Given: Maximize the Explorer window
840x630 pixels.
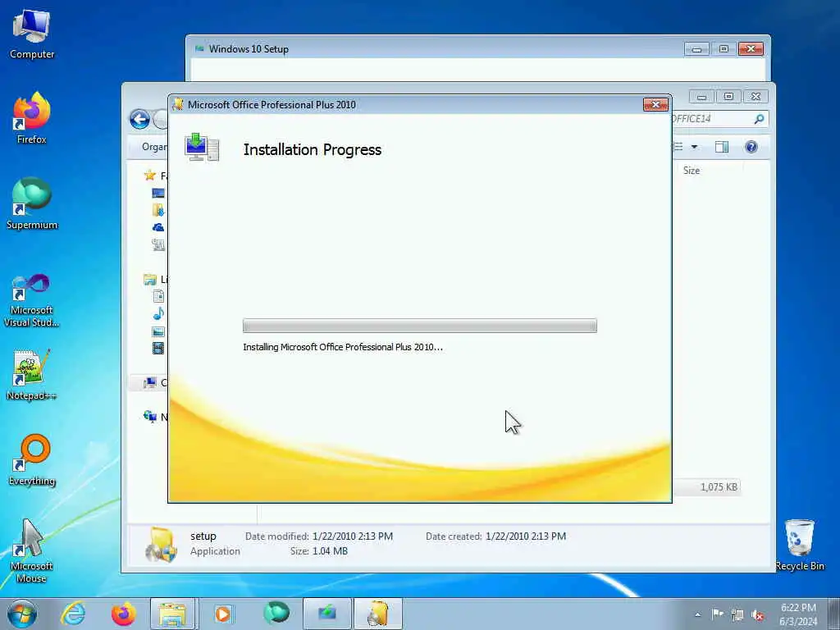Looking at the screenshot, I should pos(728,97).
